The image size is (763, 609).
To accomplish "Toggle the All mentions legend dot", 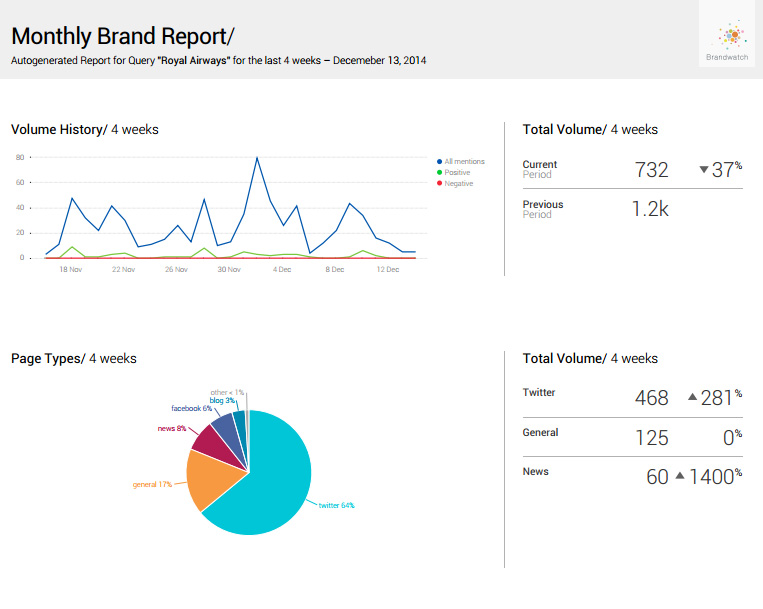I will [439, 161].
